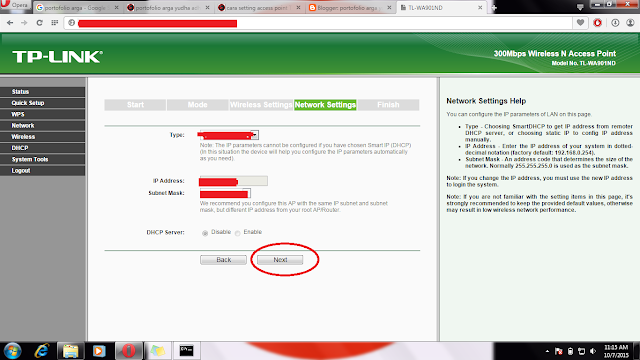Click the site info globe icon
Image resolution: width=640 pixels, height=360 pixels.
tap(72, 23)
